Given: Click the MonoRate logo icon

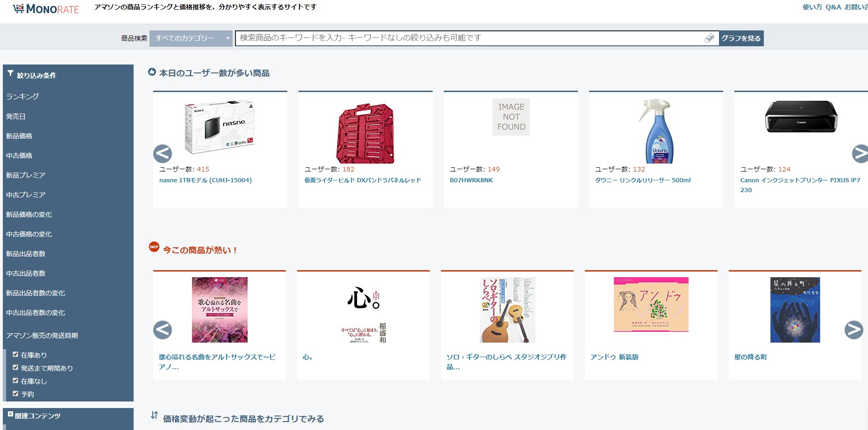Looking at the screenshot, I should [x=19, y=9].
